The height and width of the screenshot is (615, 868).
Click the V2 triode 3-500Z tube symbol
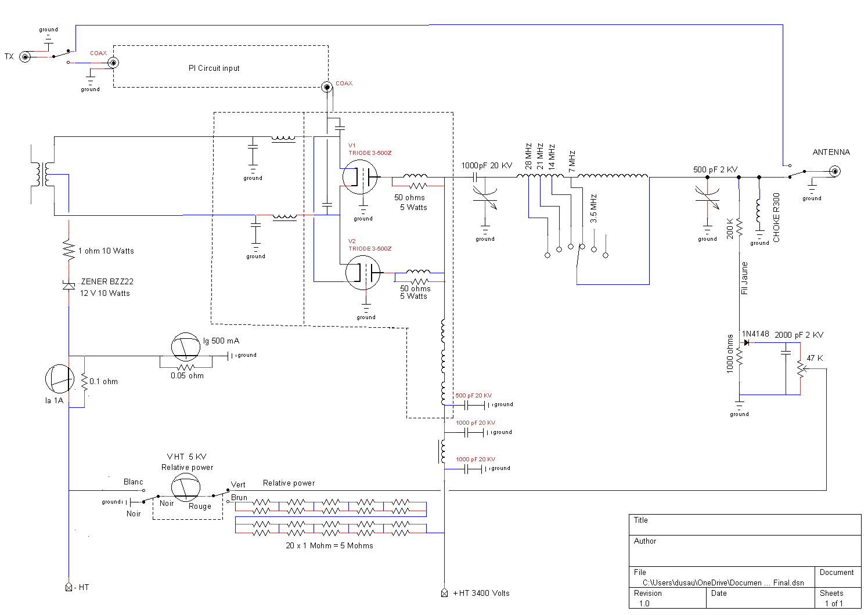coord(363,273)
